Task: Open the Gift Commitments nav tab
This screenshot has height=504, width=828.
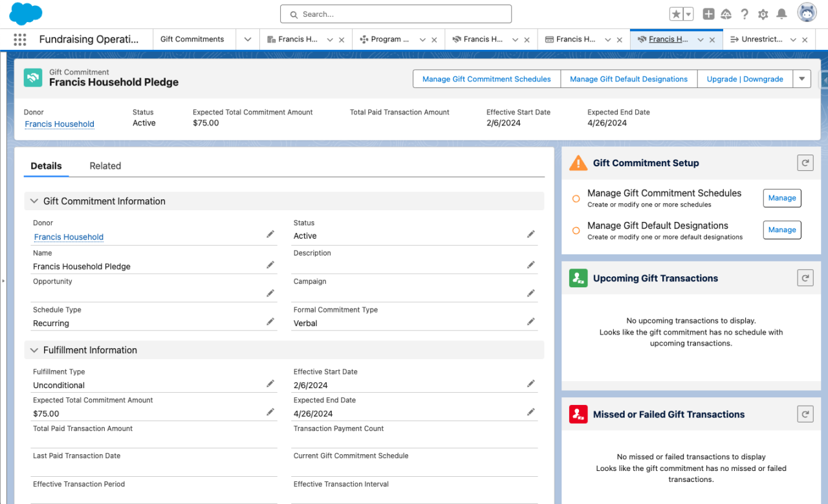Action: [x=192, y=39]
